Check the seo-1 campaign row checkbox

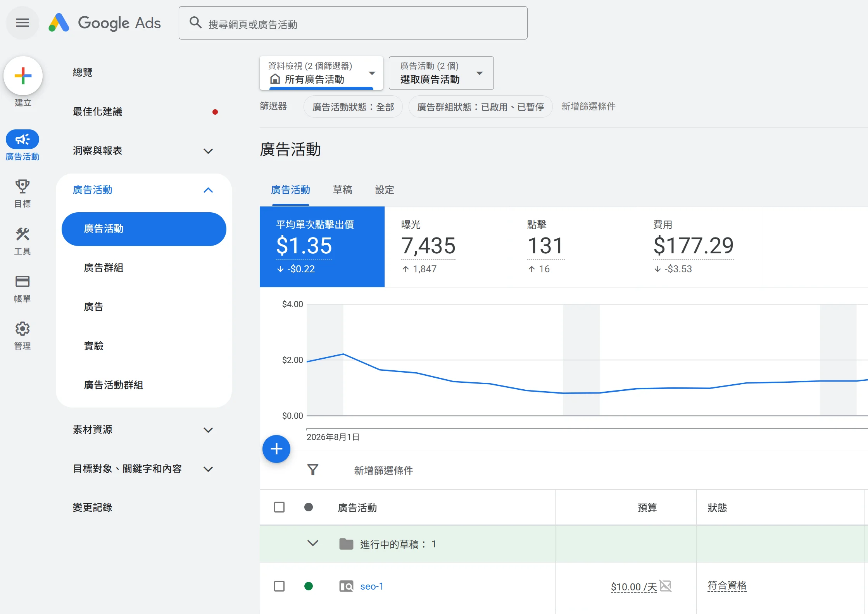click(279, 586)
